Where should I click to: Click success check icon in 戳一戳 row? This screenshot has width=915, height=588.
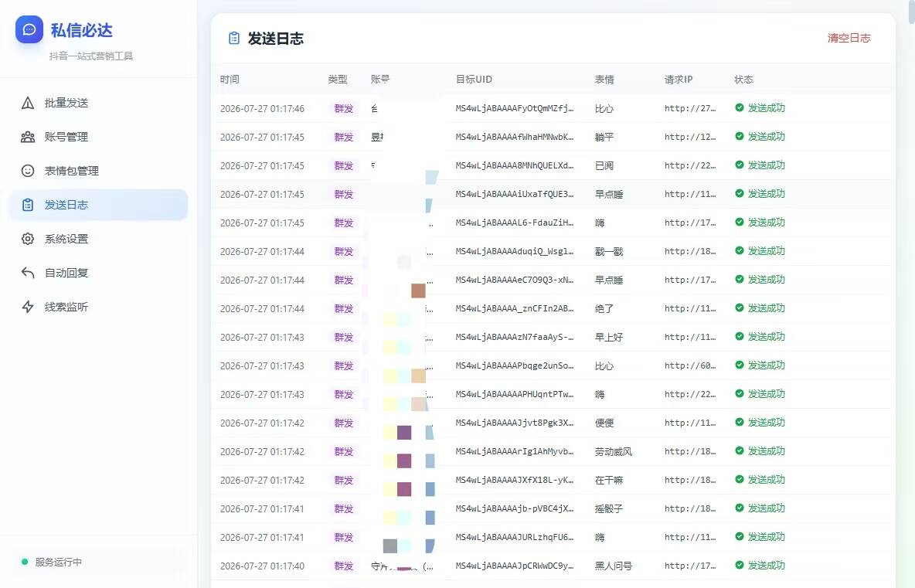(740, 251)
